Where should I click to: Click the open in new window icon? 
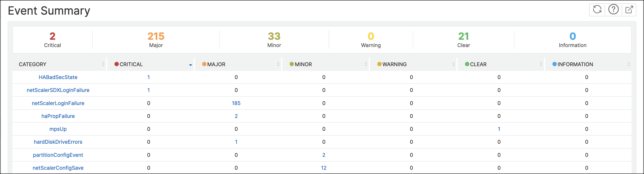tap(629, 10)
